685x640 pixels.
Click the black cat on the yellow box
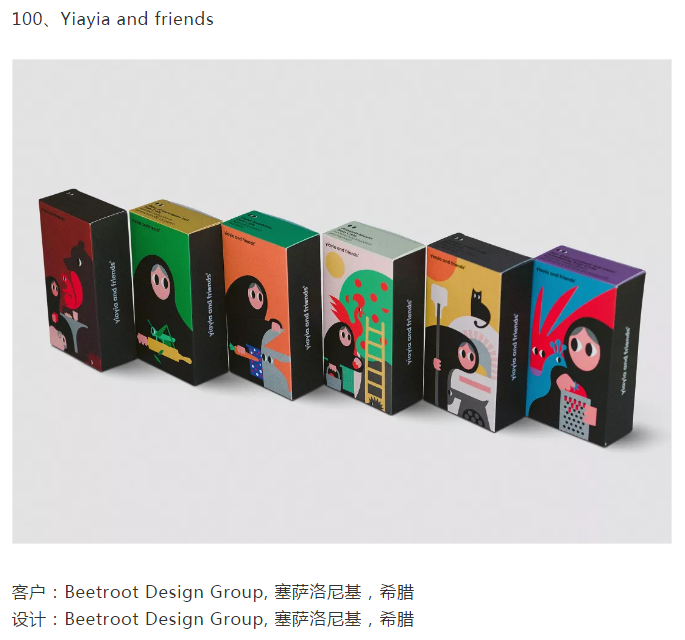click(479, 308)
